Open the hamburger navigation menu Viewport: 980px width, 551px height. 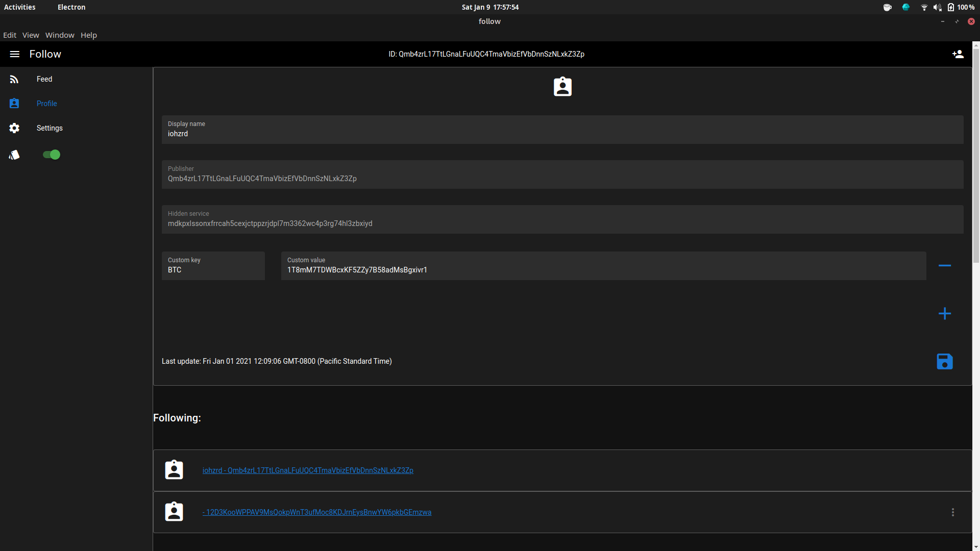(x=14, y=54)
